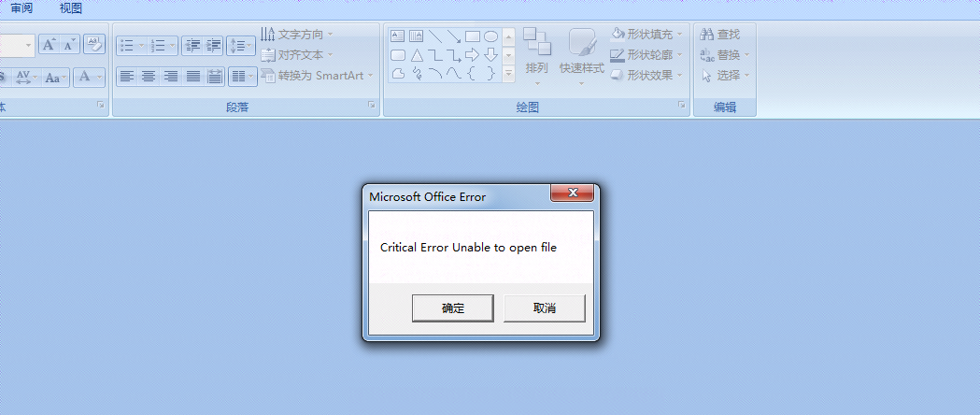The image size is (980, 415).
Task: Click the 确定 button in the error dialog
Action: point(453,308)
